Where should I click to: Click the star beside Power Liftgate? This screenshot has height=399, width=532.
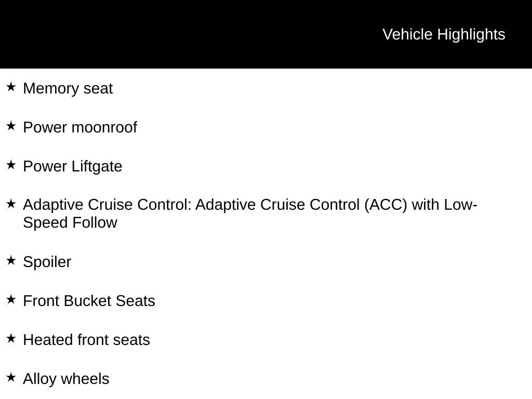coord(11,165)
